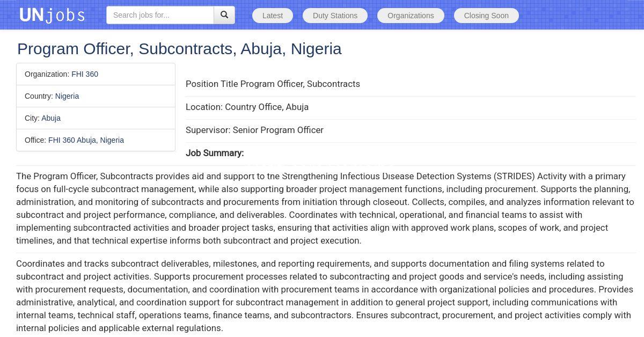Open the Abuja city link
Image resolution: width=644 pixels, height=337 pixels.
click(x=51, y=118)
